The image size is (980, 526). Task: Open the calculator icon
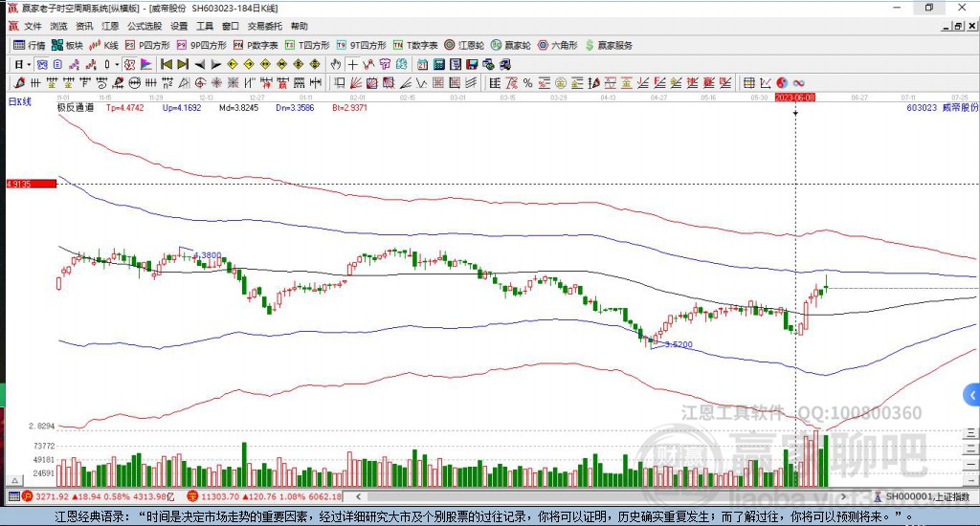point(438,64)
